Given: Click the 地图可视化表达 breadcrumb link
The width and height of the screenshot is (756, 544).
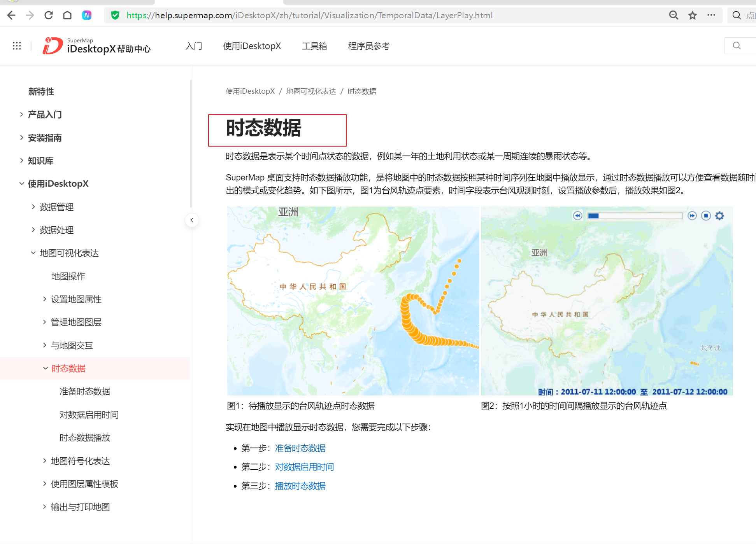Looking at the screenshot, I should click(x=311, y=91).
